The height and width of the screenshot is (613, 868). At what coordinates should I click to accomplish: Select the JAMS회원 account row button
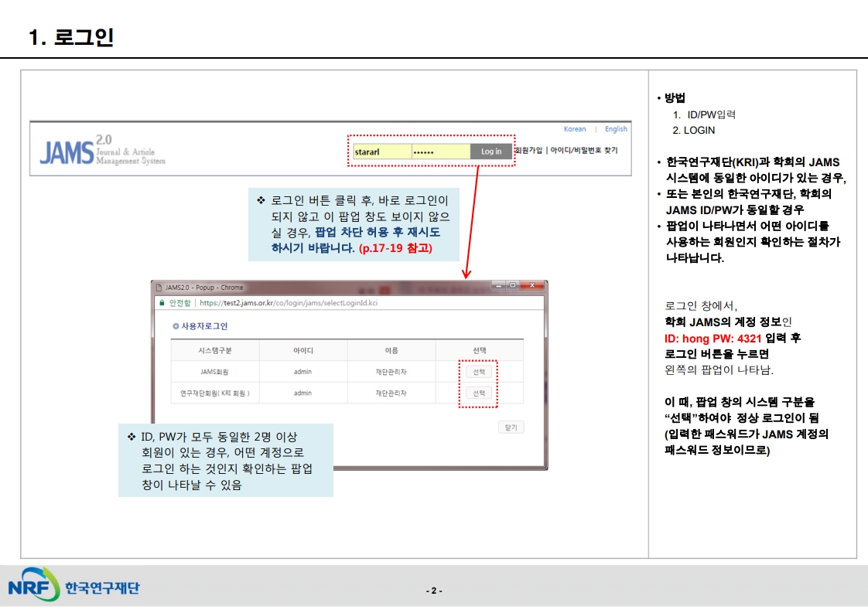[x=479, y=372]
